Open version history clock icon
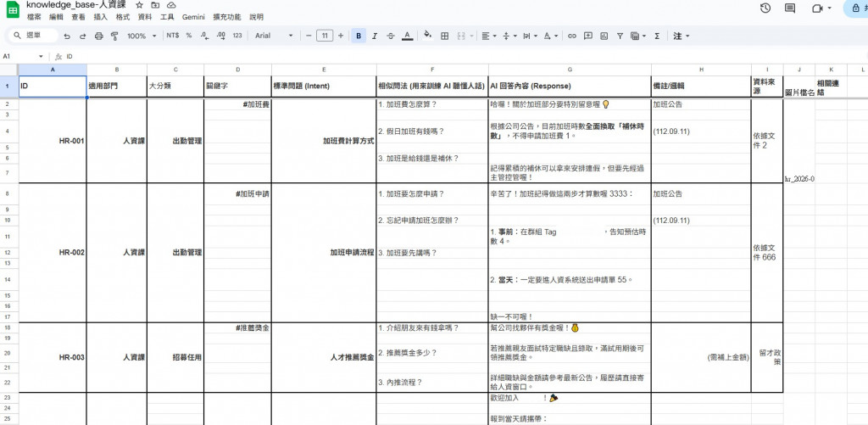Screen dimensions: 868x425 tap(765, 8)
